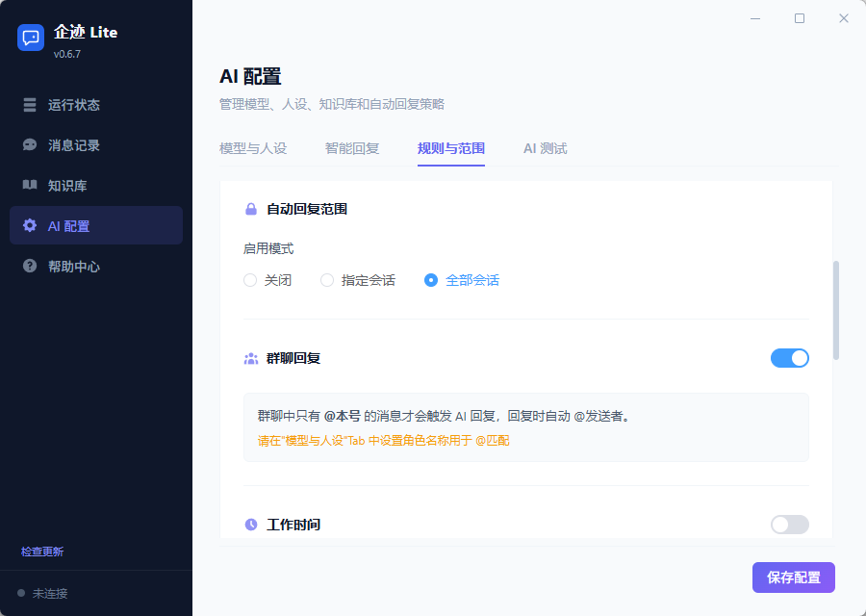The image size is (866, 616).
Task: Open 运行状态 via its list icon
Action: 30,105
